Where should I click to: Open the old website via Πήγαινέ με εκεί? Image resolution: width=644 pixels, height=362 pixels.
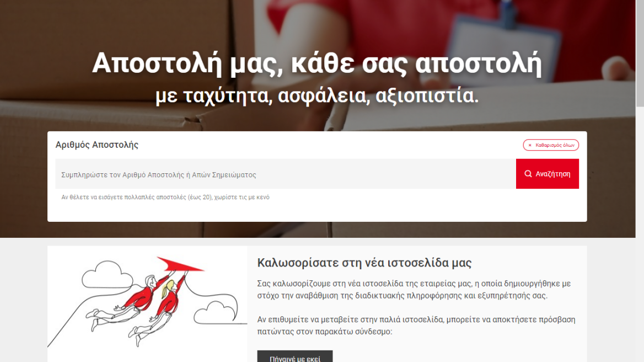click(294, 358)
